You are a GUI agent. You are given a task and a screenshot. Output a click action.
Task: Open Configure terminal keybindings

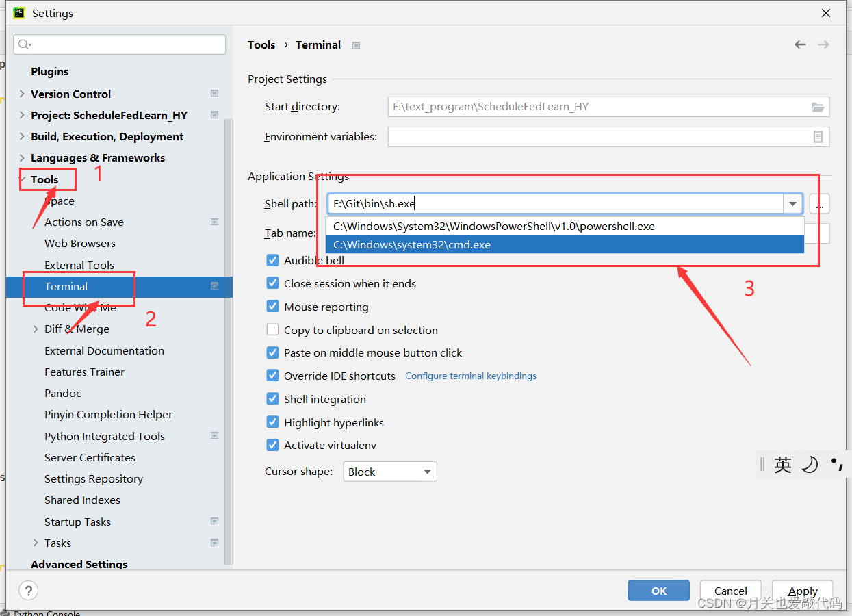coord(470,376)
